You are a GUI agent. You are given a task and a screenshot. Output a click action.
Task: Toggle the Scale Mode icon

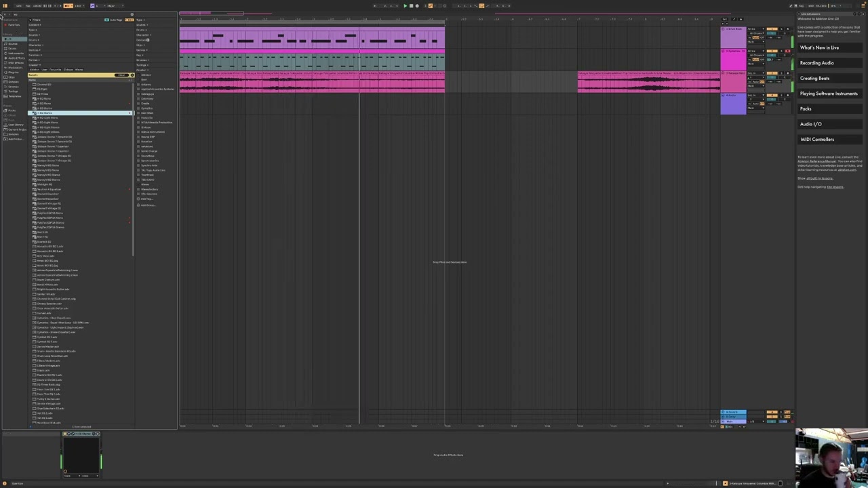pos(92,6)
